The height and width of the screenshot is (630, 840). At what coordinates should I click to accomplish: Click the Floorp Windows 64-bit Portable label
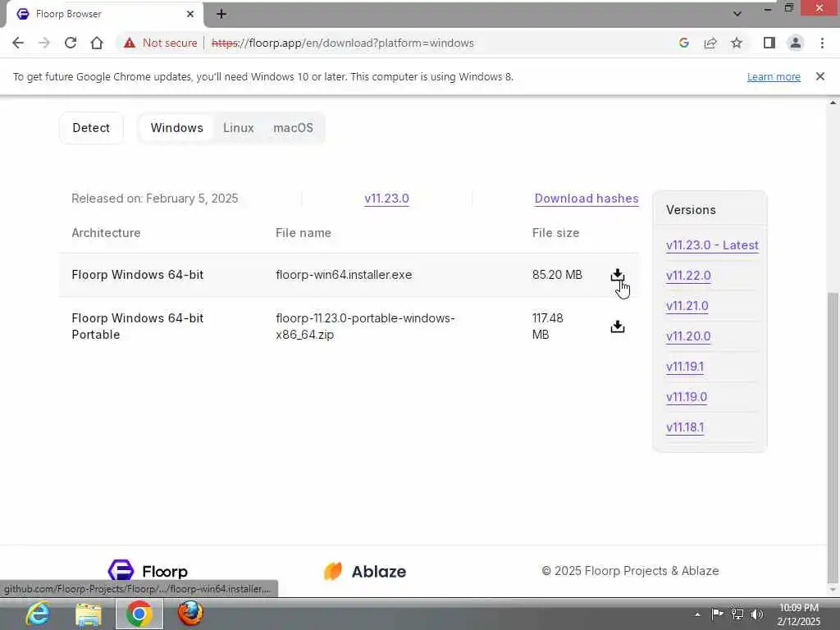pyautogui.click(x=138, y=326)
